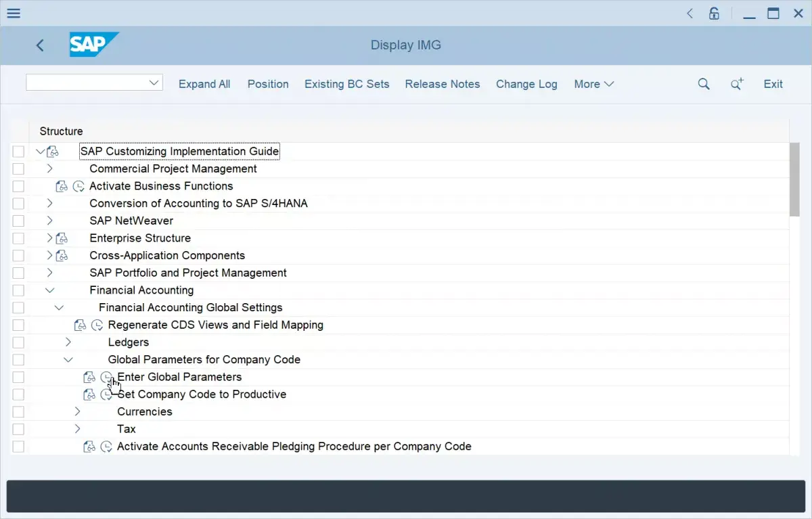Check the box for SAP NetWeaver row
Screen dimensions: 812x519
click(18, 221)
